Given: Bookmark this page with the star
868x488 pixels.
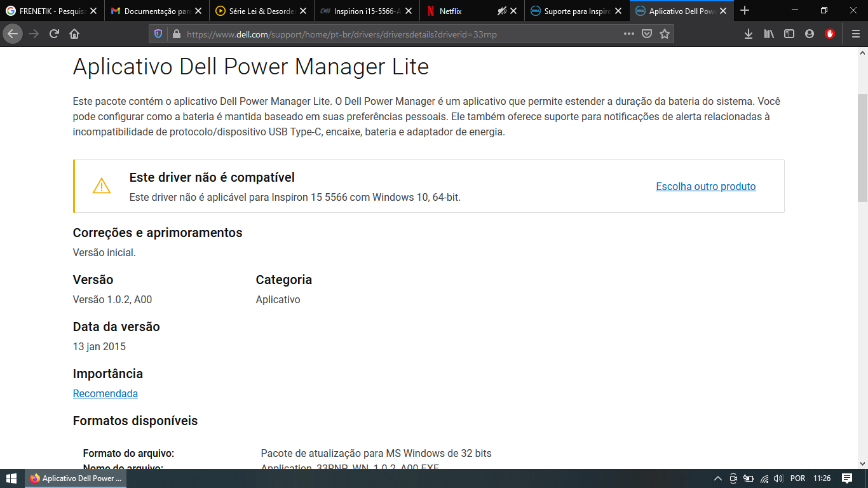Looking at the screenshot, I should 665,34.
